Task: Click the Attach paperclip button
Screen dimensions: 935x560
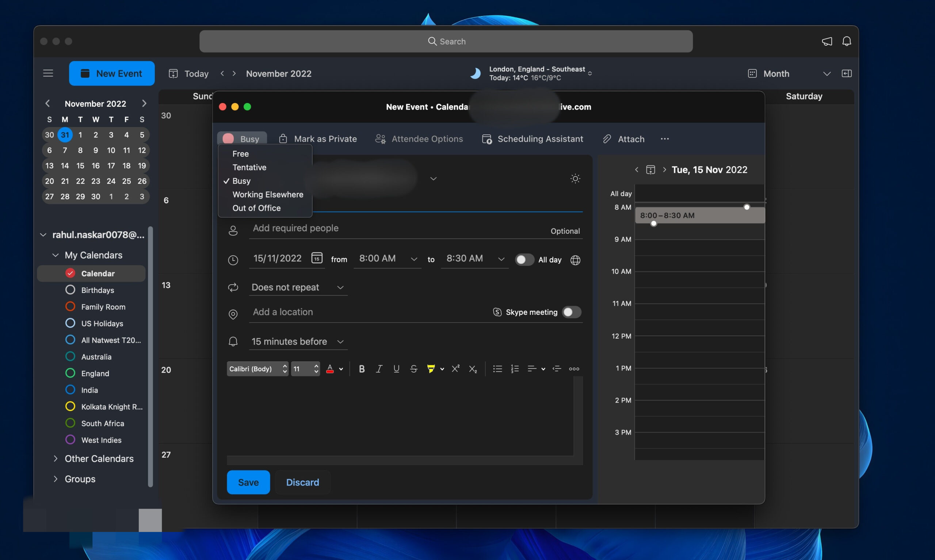Action: [x=623, y=139]
